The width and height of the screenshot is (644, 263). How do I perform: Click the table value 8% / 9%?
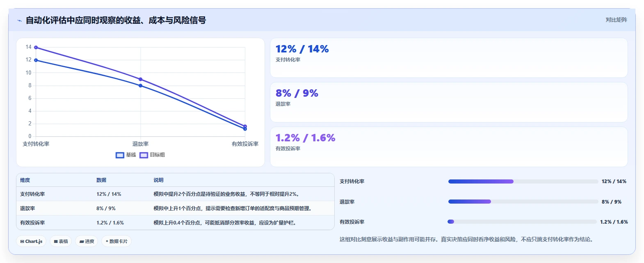click(x=106, y=209)
